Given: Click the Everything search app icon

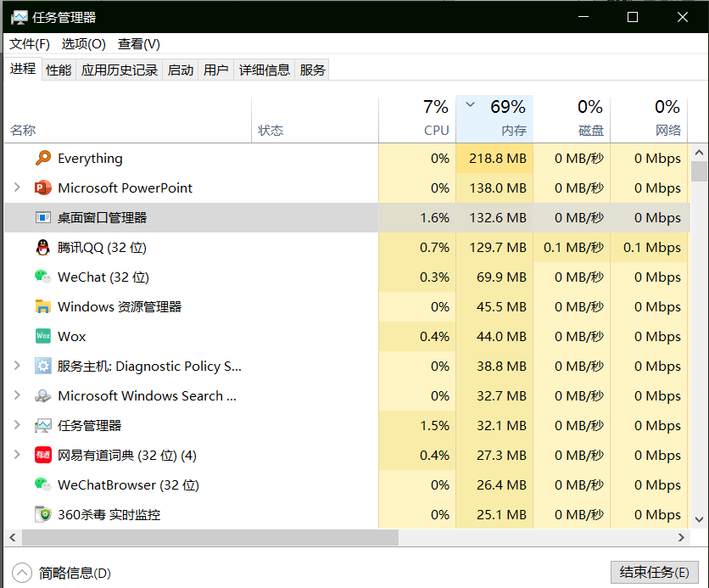Looking at the screenshot, I should point(43,158).
